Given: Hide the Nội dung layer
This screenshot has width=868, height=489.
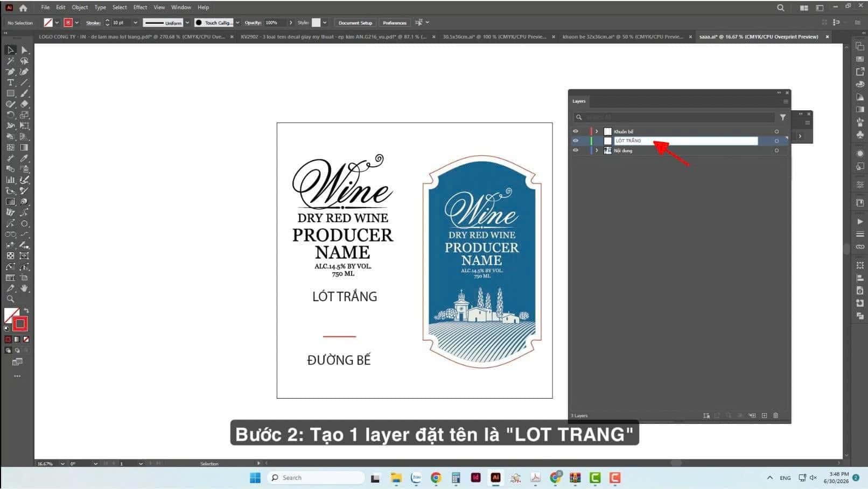Looking at the screenshot, I should [x=576, y=151].
